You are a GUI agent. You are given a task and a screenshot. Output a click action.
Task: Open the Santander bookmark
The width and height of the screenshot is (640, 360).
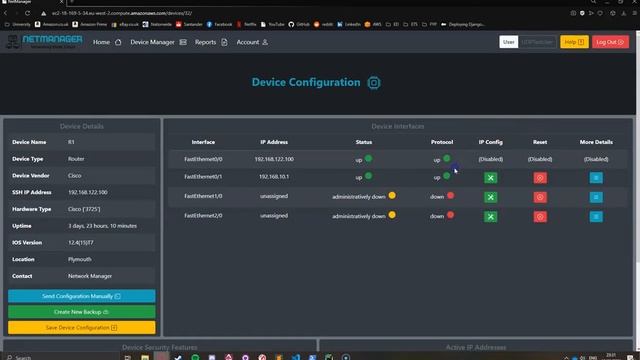coord(189,24)
